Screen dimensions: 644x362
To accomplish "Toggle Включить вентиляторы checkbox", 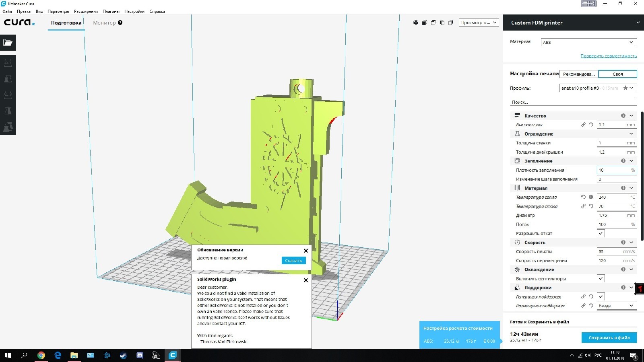I will pos(601,278).
